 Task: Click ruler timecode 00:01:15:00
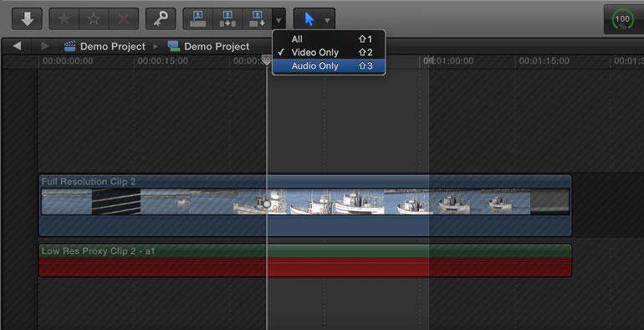point(544,61)
